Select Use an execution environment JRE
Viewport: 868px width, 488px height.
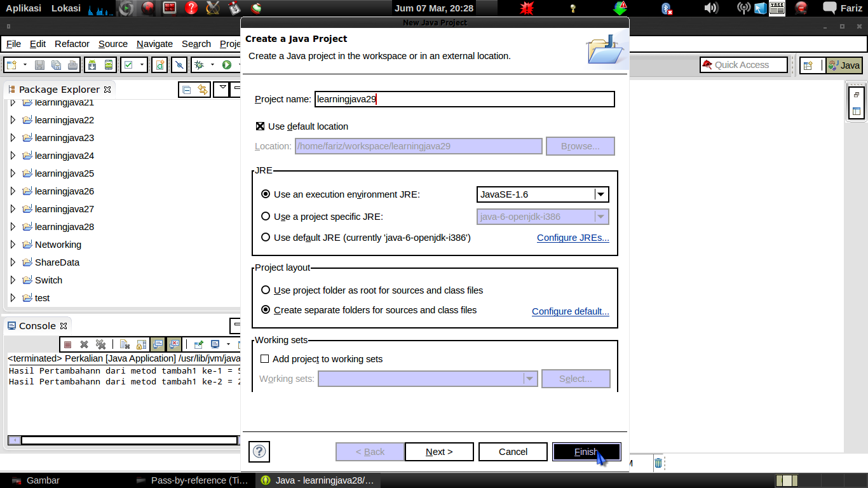(x=266, y=194)
